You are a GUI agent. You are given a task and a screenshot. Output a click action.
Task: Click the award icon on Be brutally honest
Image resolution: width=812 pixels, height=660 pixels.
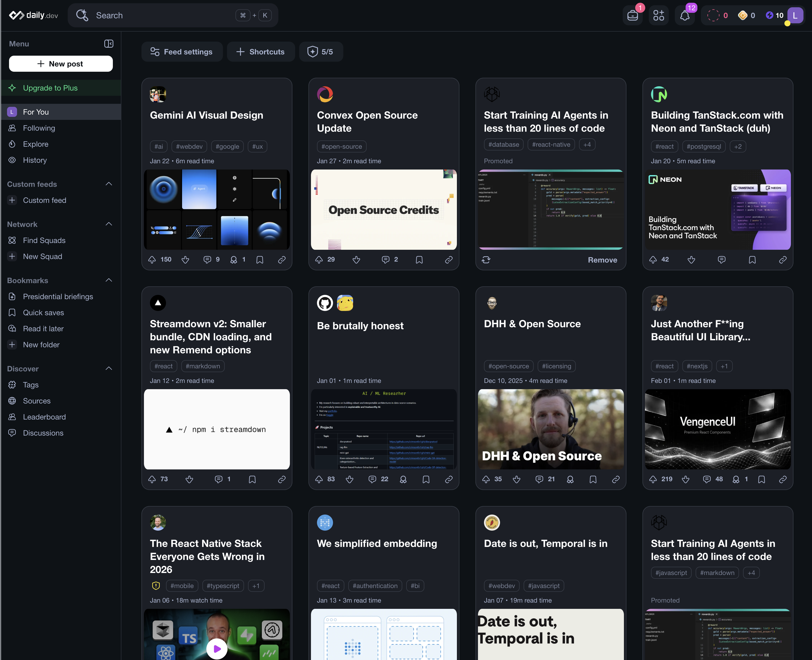[403, 479]
